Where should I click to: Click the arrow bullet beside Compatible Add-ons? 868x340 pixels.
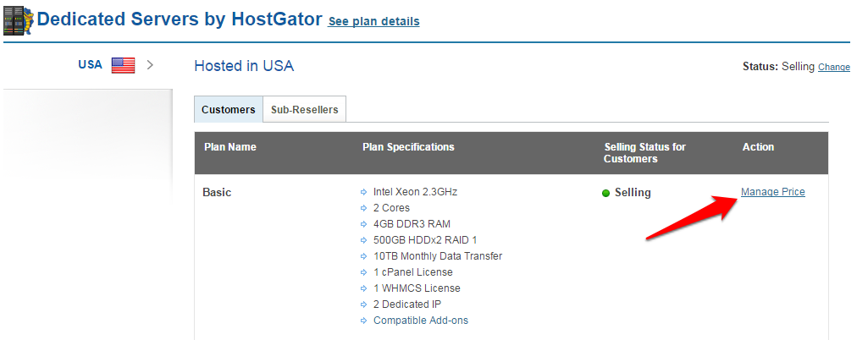(363, 320)
